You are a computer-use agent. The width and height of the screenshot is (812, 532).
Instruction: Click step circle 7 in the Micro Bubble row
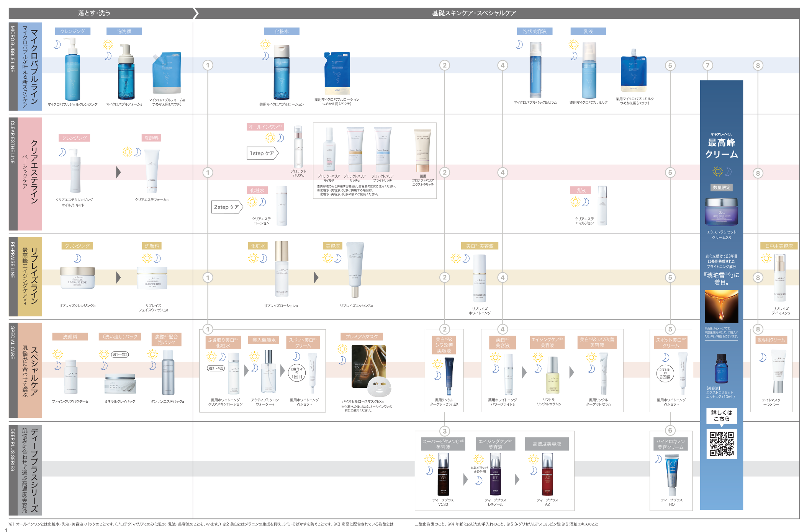click(707, 65)
